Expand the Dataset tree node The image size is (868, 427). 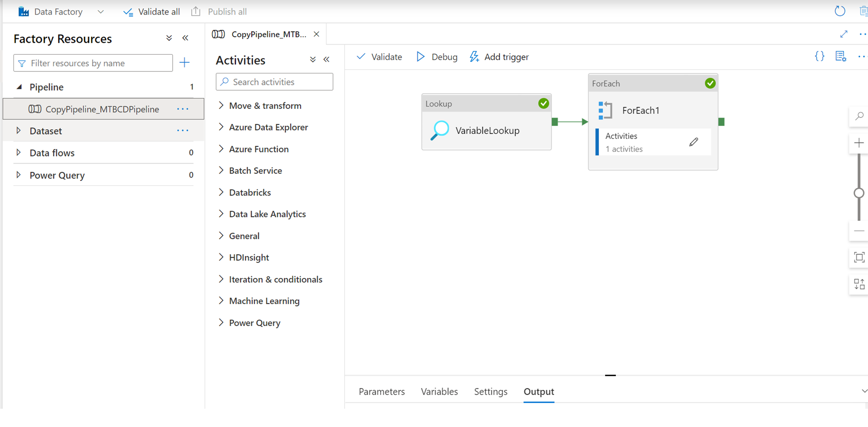point(19,131)
